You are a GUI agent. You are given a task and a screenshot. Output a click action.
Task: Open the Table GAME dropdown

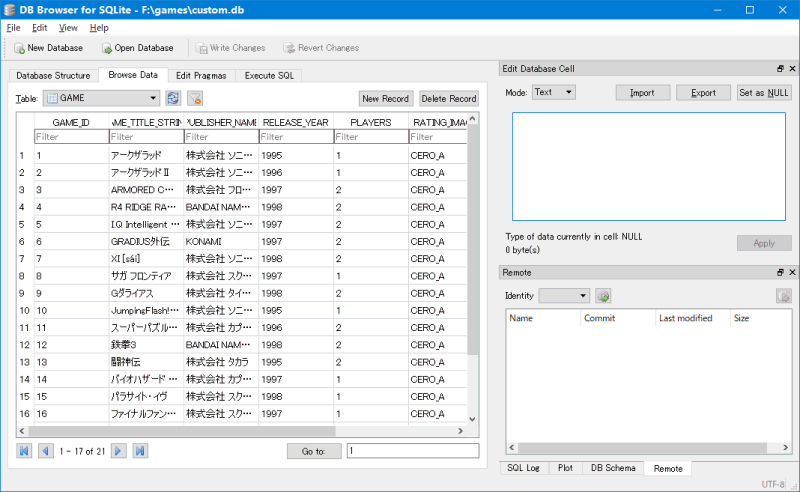(101, 98)
